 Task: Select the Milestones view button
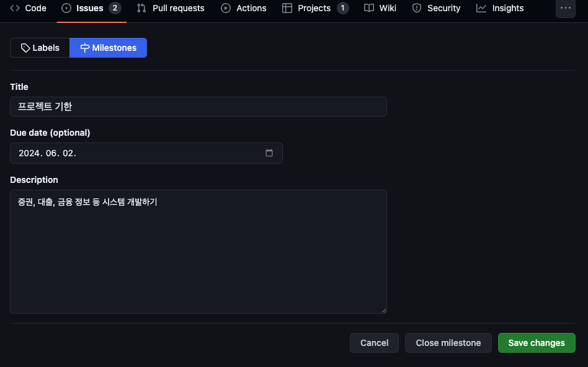[108, 48]
